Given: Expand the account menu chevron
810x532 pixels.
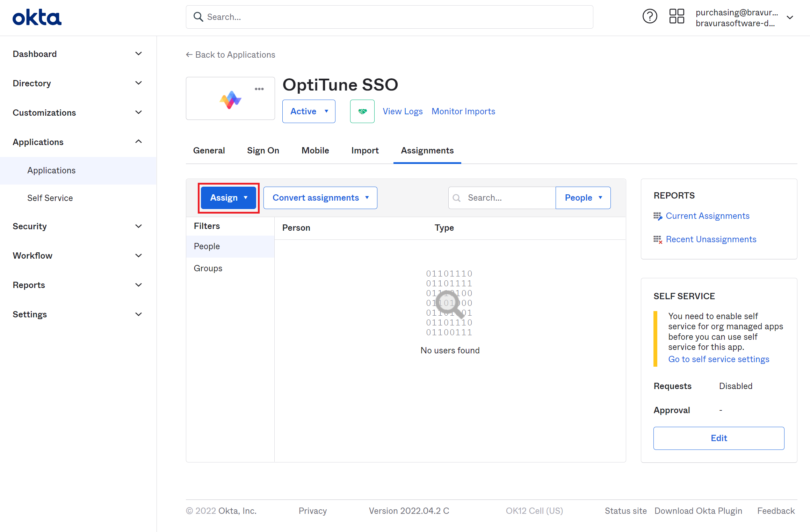Looking at the screenshot, I should tap(790, 17).
